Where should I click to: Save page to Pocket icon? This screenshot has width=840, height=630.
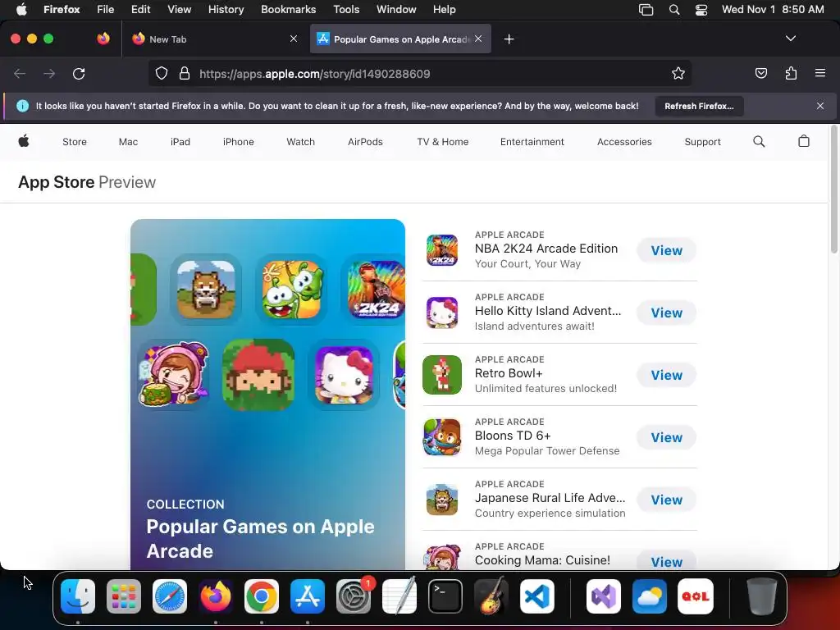point(760,73)
